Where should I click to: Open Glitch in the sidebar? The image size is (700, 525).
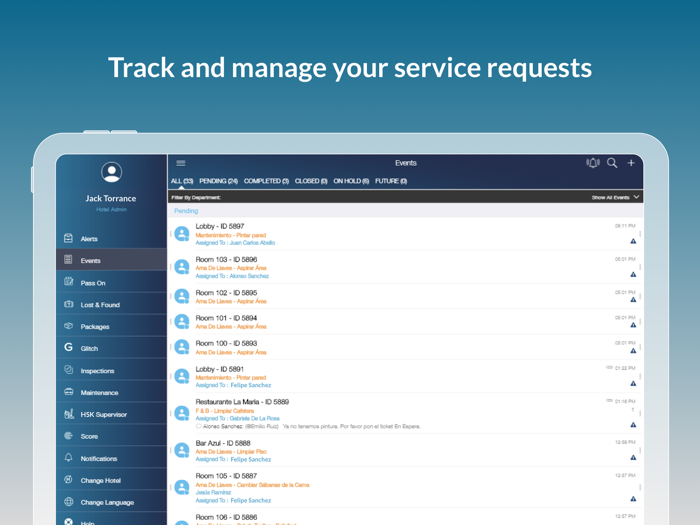[112, 348]
